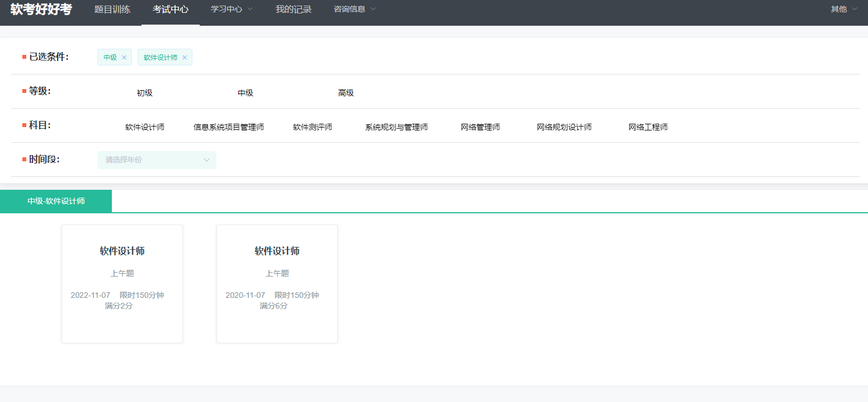Select the 考试中心 navigation tab
This screenshot has height=402, width=868.
(x=171, y=10)
